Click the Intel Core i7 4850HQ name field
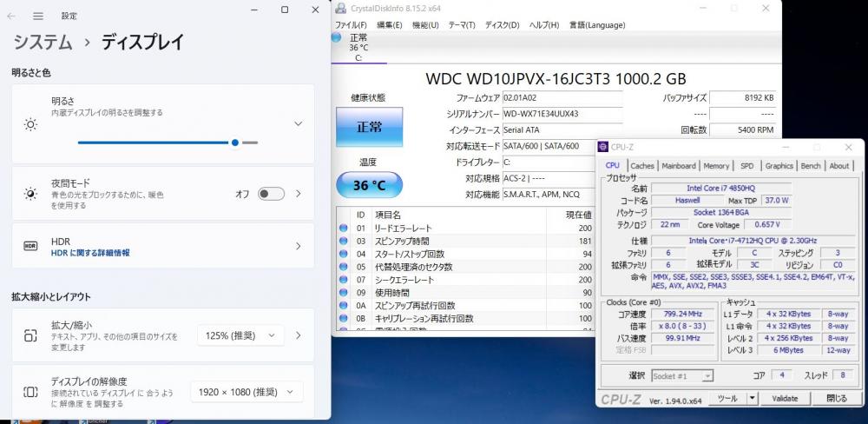The height and width of the screenshot is (424, 868). pos(721,189)
